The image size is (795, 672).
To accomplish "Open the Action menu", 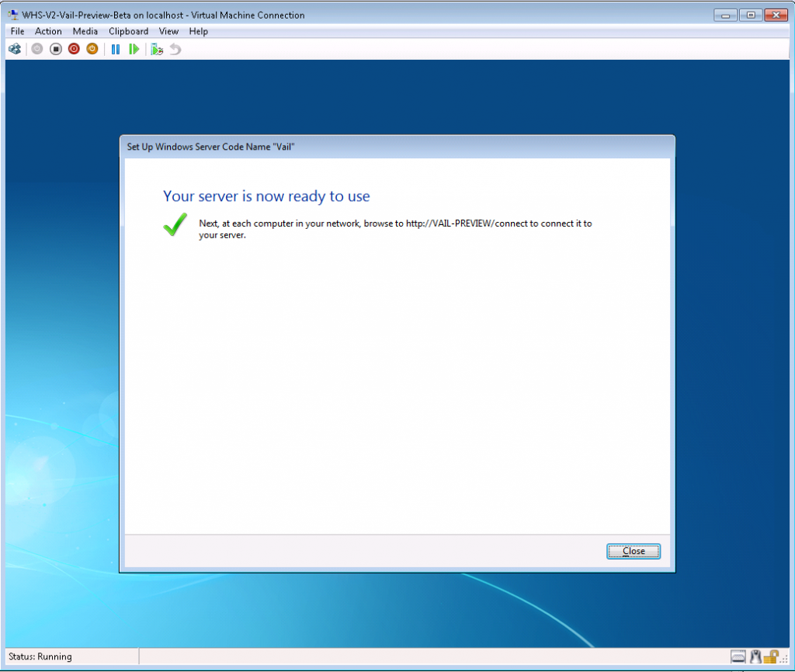I will (48, 31).
